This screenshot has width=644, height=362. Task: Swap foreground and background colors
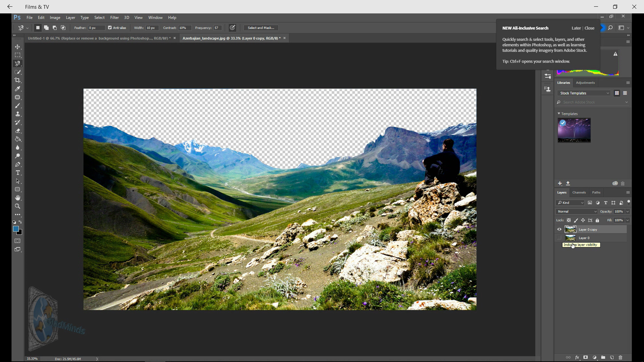pyautogui.click(x=20, y=222)
